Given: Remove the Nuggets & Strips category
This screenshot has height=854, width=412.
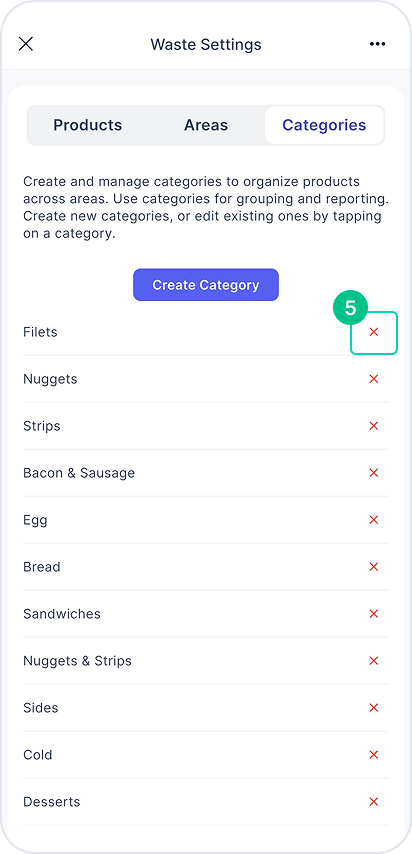Looking at the screenshot, I should [x=374, y=661].
